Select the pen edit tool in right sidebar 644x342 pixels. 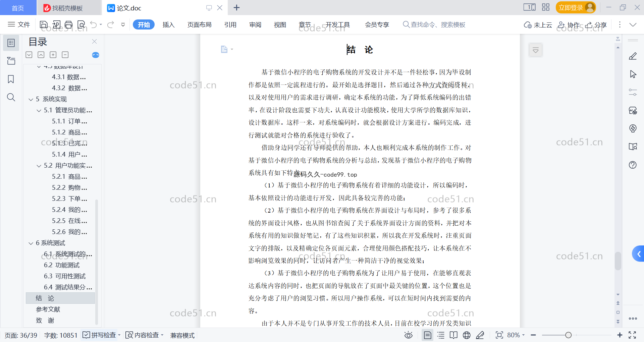(633, 56)
